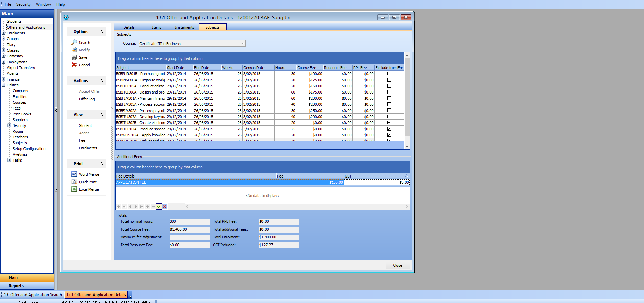
Task: Collapse the Options panel section
Action: coord(102,32)
